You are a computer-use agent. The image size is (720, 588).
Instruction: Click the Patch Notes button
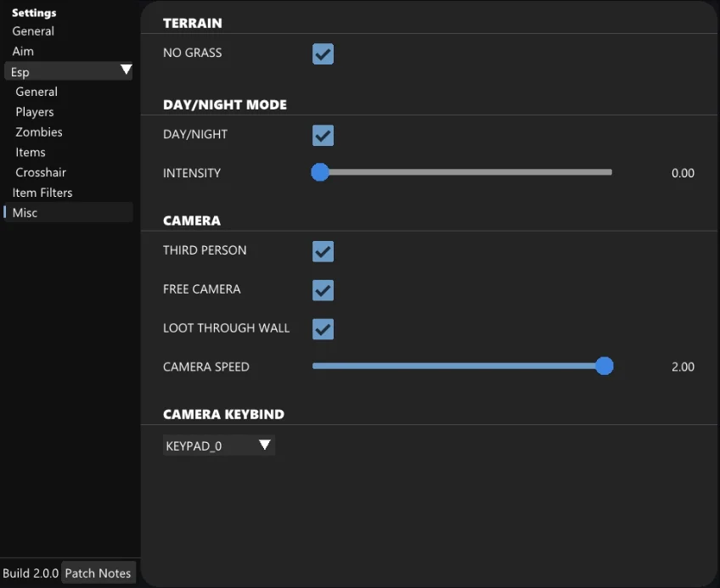click(x=98, y=573)
